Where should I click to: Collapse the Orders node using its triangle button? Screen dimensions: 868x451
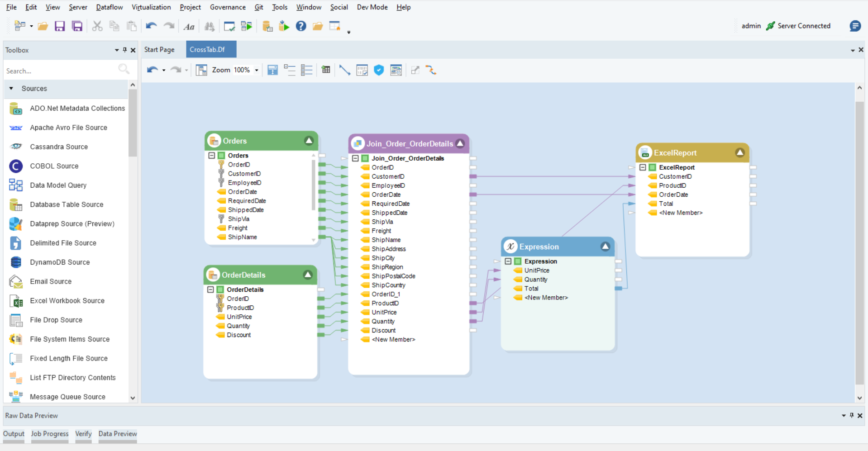(309, 141)
